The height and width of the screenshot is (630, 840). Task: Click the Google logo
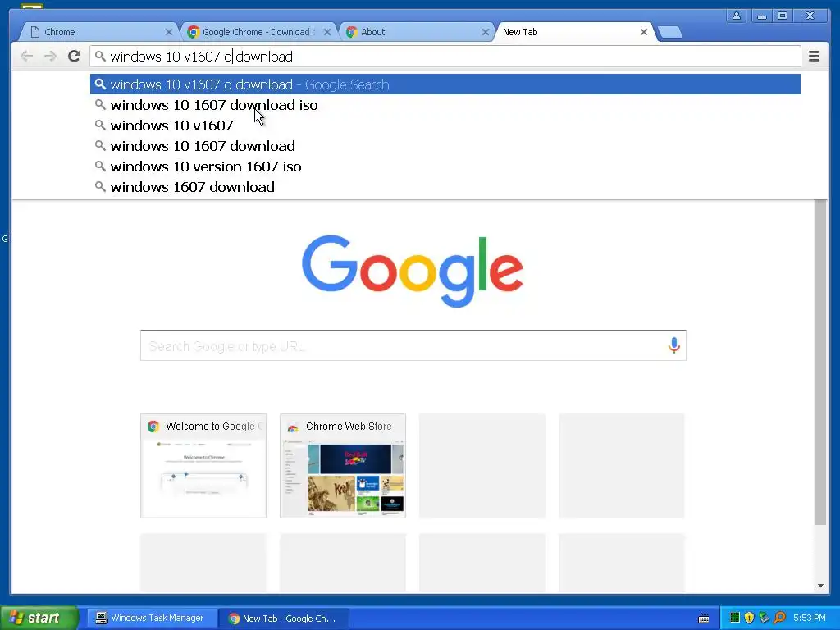(x=413, y=271)
